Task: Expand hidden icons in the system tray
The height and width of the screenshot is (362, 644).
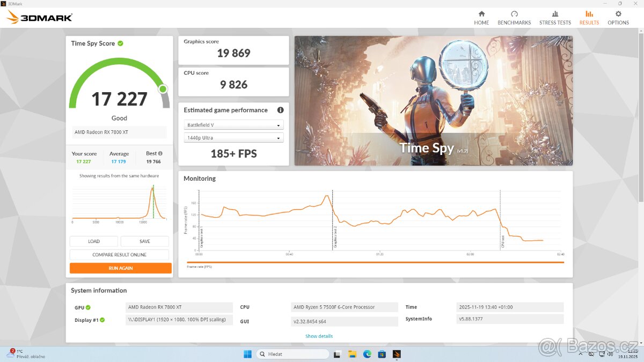Action: pyautogui.click(x=581, y=354)
